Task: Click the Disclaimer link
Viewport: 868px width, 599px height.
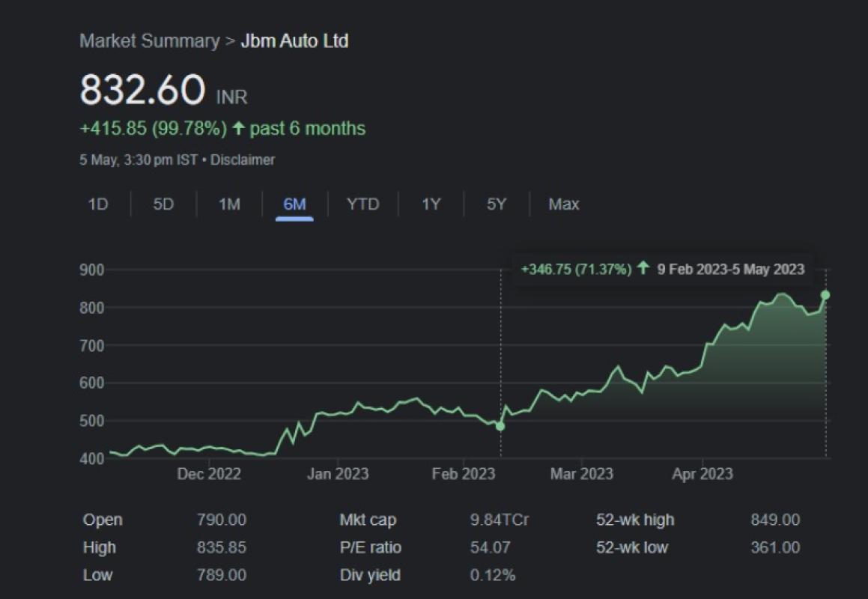Action: 243,160
